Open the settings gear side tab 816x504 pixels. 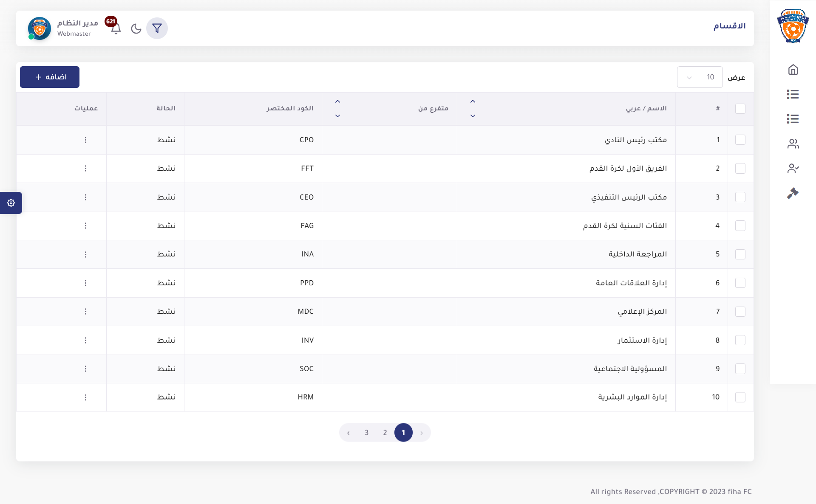(11, 203)
